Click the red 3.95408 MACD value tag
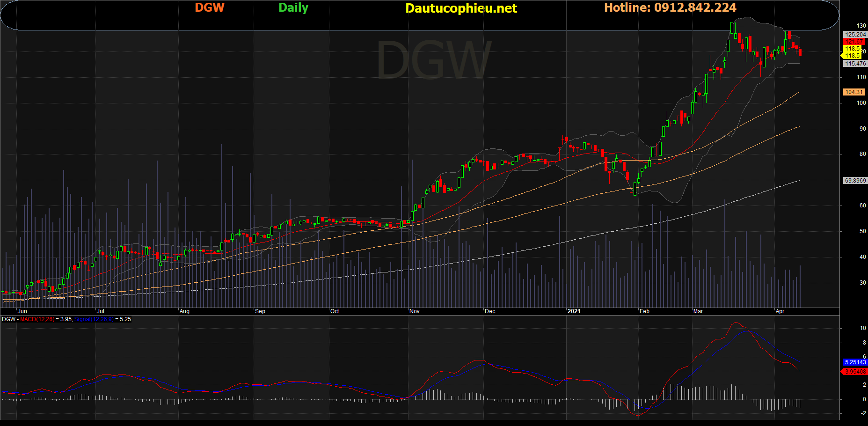868x426 pixels. (x=855, y=372)
